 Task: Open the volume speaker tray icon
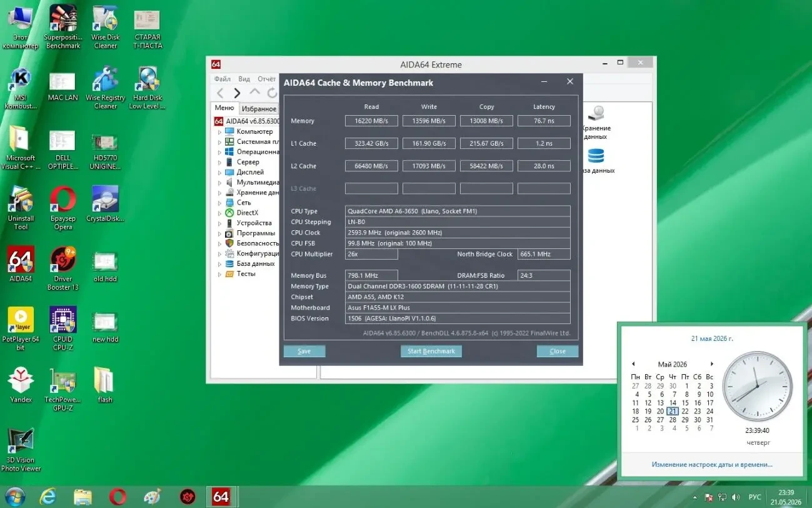click(x=736, y=497)
